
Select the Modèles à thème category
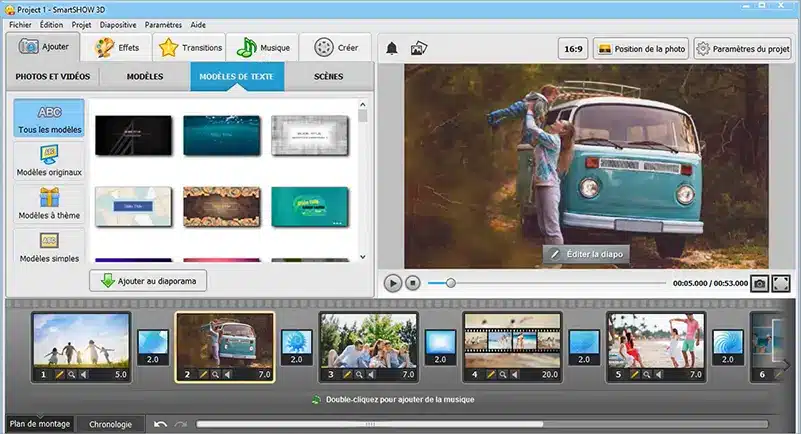[x=49, y=205]
